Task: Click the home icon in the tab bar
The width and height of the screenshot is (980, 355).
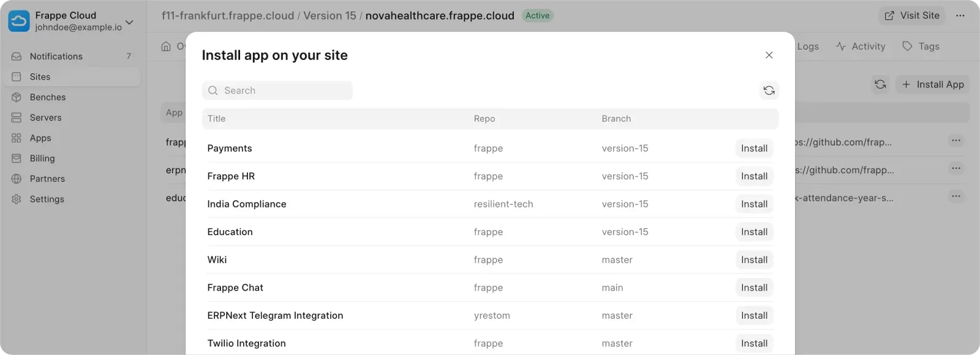Action: [166, 47]
